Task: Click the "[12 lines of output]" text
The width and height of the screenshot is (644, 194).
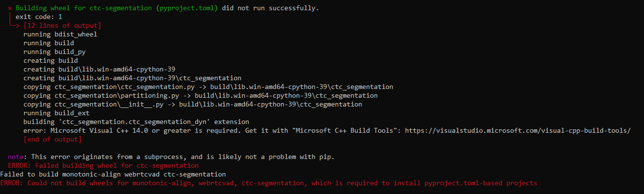Action: [x=62, y=26]
